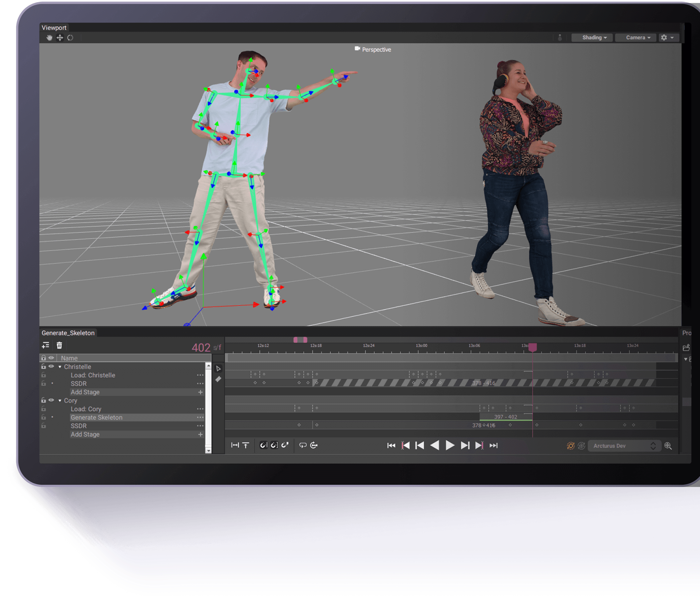The image size is (700, 596).
Task: Click the orange processing gear icon
Action: (x=571, y=446)
